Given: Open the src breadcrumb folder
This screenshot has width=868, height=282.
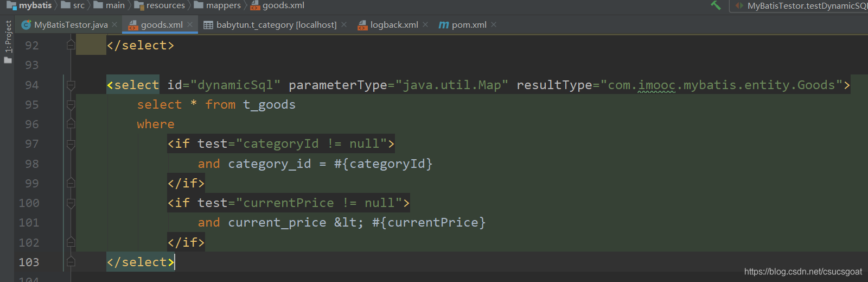Looking at the screenshot, I should (73, 5).
